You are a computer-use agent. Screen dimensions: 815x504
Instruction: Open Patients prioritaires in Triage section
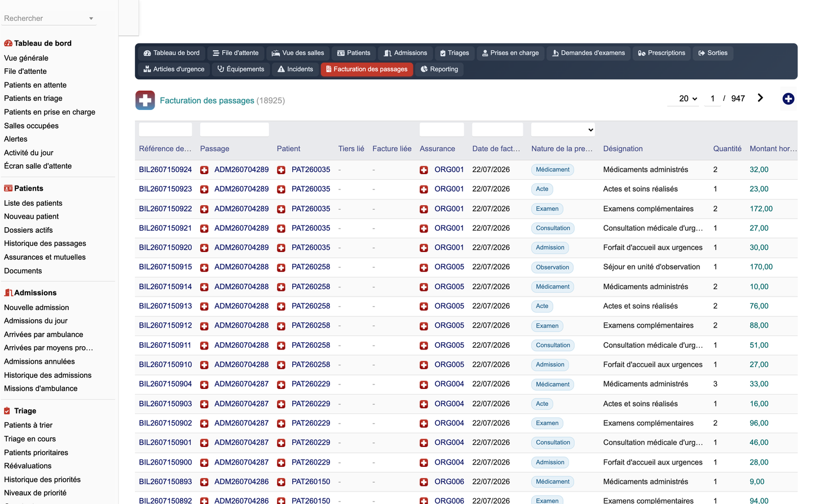click(36, 453)
